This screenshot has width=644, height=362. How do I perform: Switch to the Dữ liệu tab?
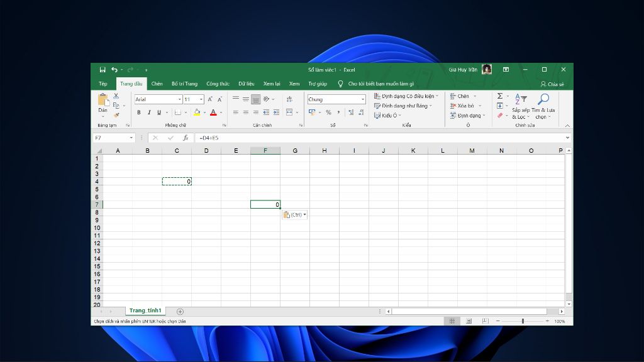point(247,84)
